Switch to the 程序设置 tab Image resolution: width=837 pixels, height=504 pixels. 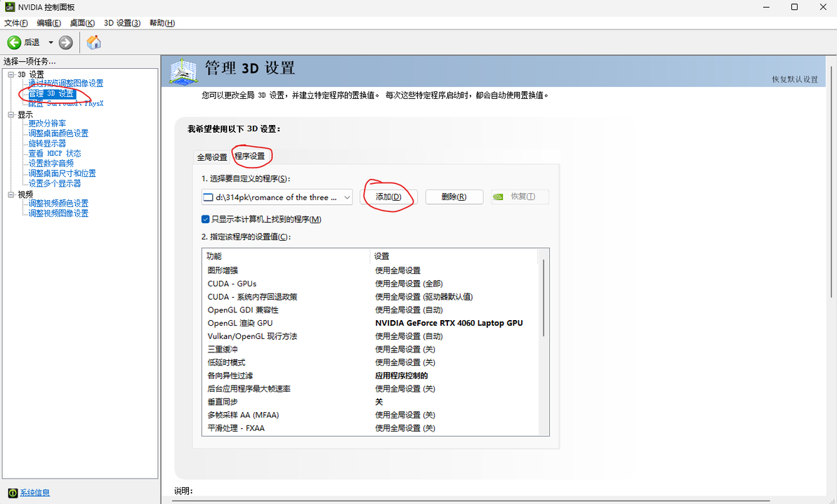(x=250, y=156)
